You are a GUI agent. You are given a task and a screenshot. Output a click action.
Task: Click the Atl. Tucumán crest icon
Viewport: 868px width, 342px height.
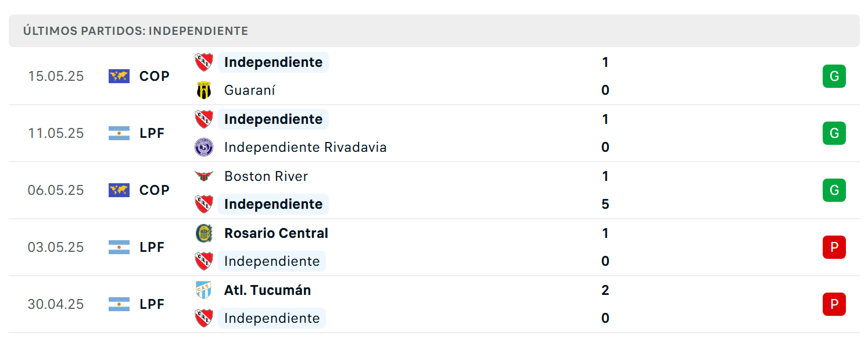tap(204, 290)
